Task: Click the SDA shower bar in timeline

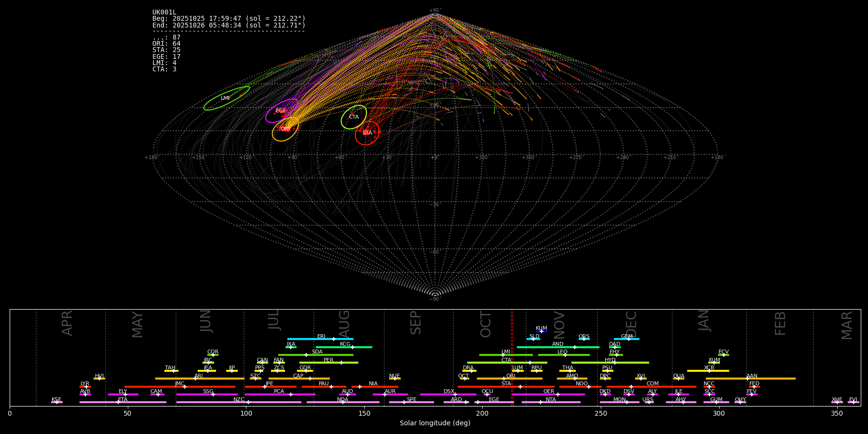Action: pos(316,355)
